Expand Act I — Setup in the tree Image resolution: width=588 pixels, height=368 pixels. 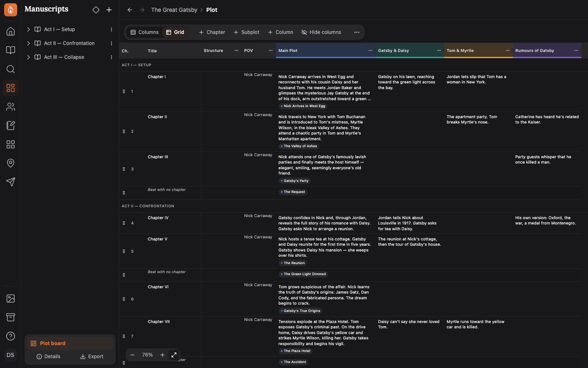[29, 29]
